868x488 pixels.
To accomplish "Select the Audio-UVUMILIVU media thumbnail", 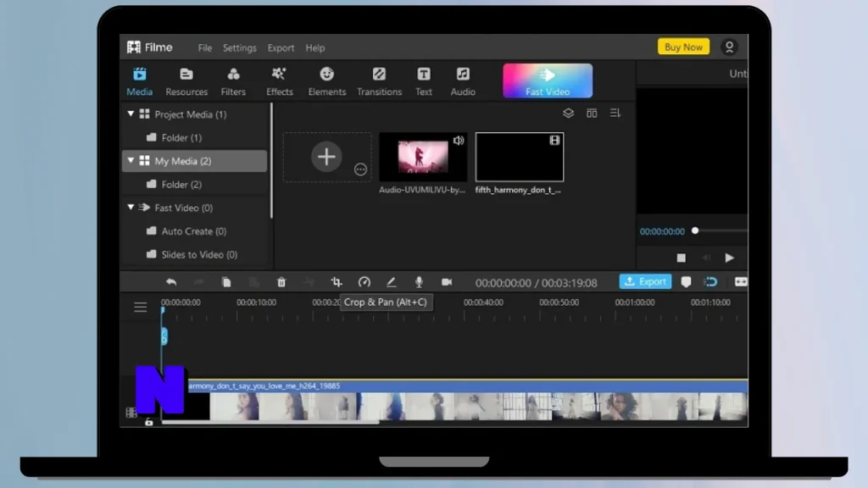I will (423, 157).
